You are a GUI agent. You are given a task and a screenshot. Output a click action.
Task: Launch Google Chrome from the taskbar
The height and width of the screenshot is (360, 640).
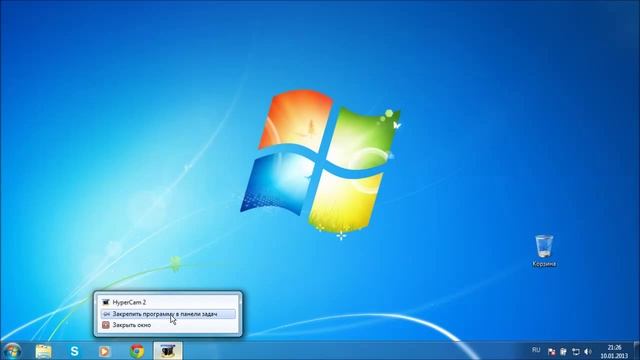point(137,351)
